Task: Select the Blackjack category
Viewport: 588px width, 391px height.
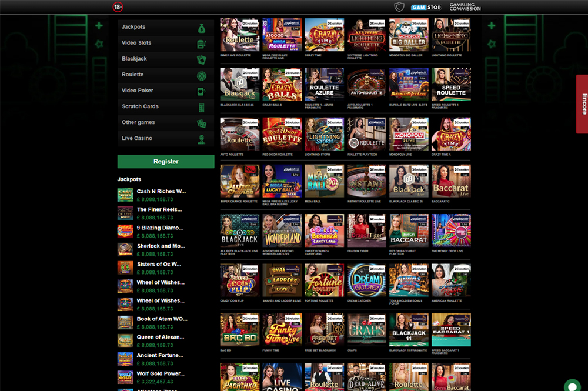Action: 166,59
